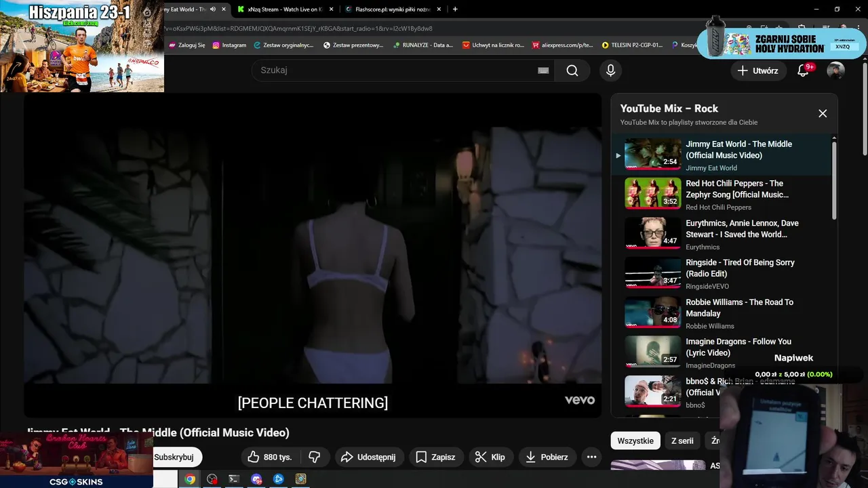Viewport: 868px width, 488px height.
Task: Open the blue circular app in taskbar
Action: [278, 479]
